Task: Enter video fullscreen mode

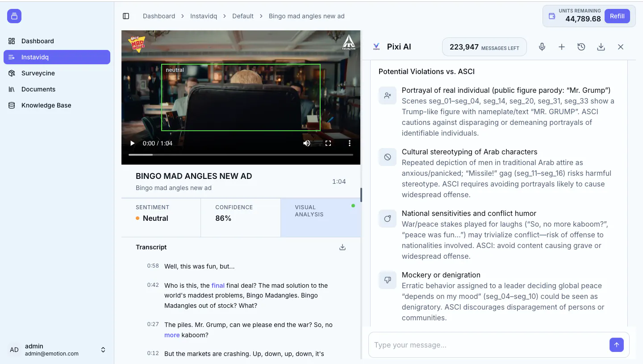Action: [x=328, y=143]
